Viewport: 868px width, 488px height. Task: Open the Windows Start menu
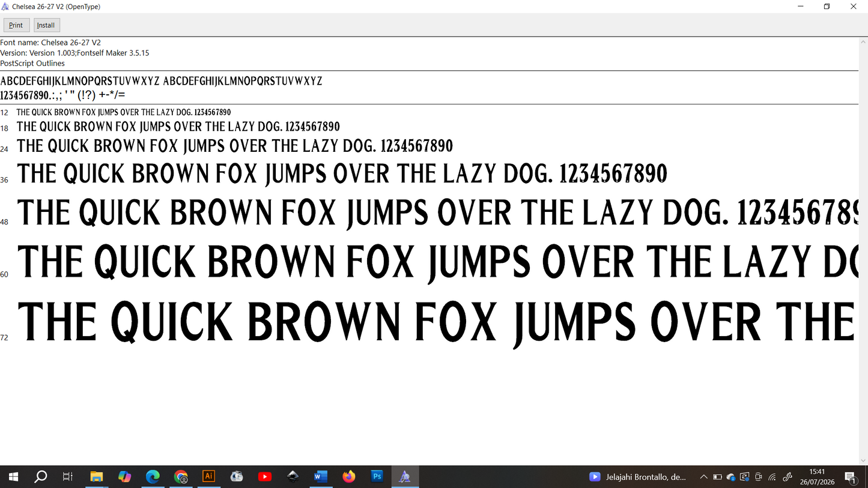[x=13, y=477]
